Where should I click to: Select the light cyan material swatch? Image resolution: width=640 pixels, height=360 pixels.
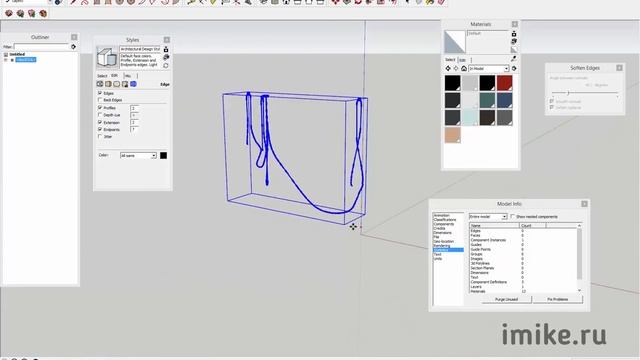[470, 118]
